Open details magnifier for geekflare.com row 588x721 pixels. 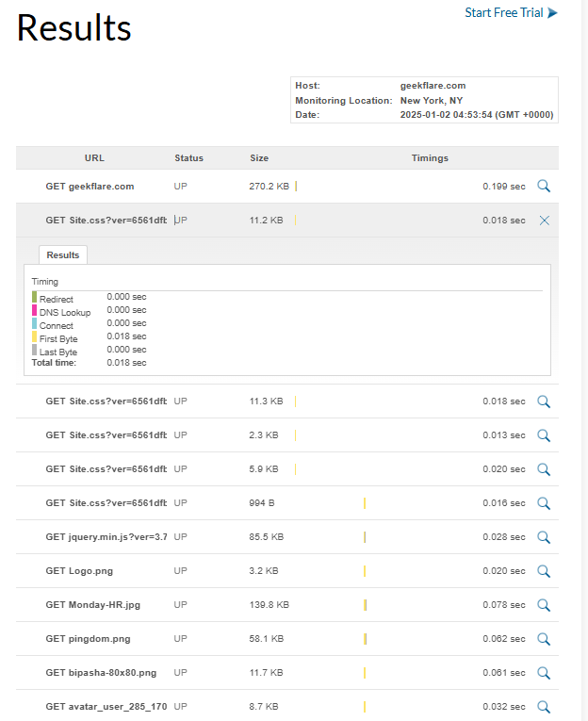tap(544, 187)
